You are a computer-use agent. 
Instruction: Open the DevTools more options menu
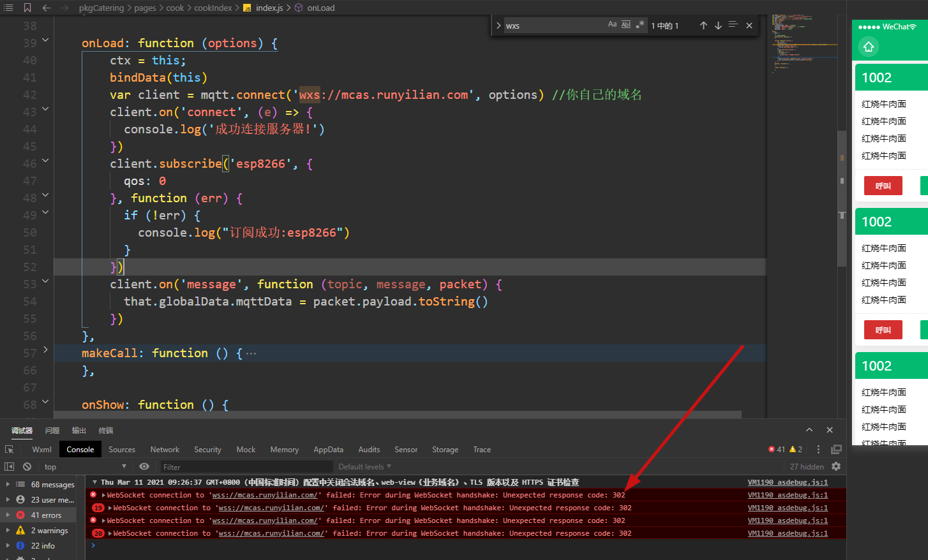pos(818,450)
